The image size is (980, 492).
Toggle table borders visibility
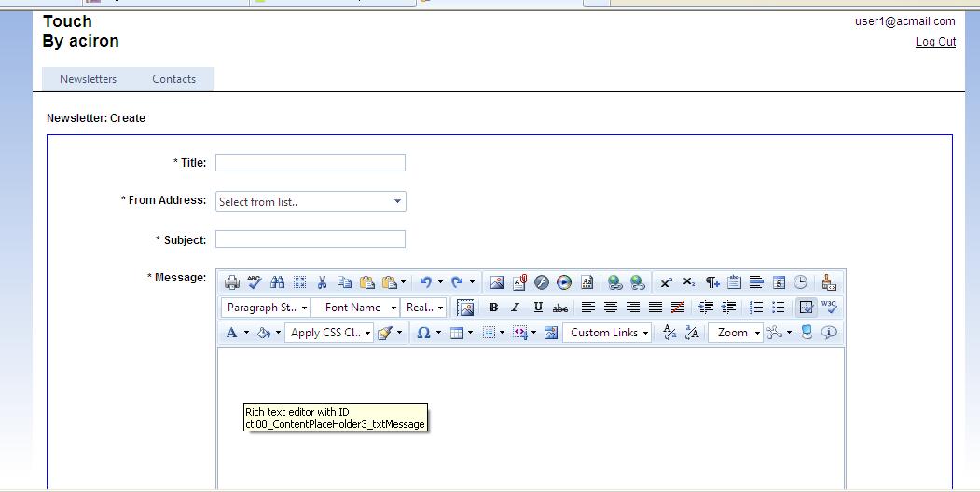pyautogui.click(x=807, y=307)
